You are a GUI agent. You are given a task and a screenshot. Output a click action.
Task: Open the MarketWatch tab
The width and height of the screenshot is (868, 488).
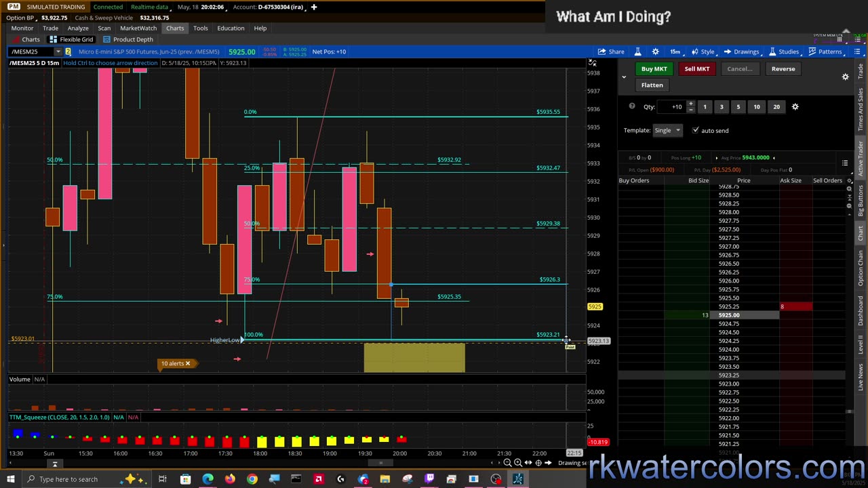pos(138,28)
